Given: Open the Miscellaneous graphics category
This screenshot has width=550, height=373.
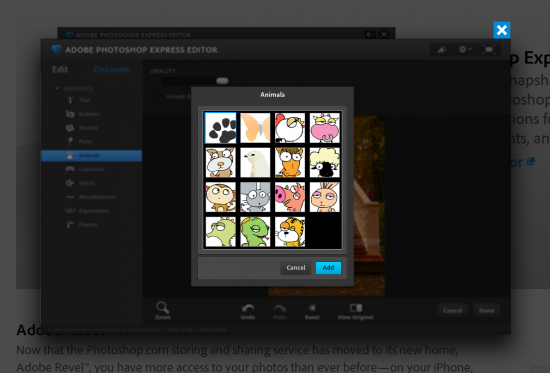Looking at the screenshot, I should [92, 197].
